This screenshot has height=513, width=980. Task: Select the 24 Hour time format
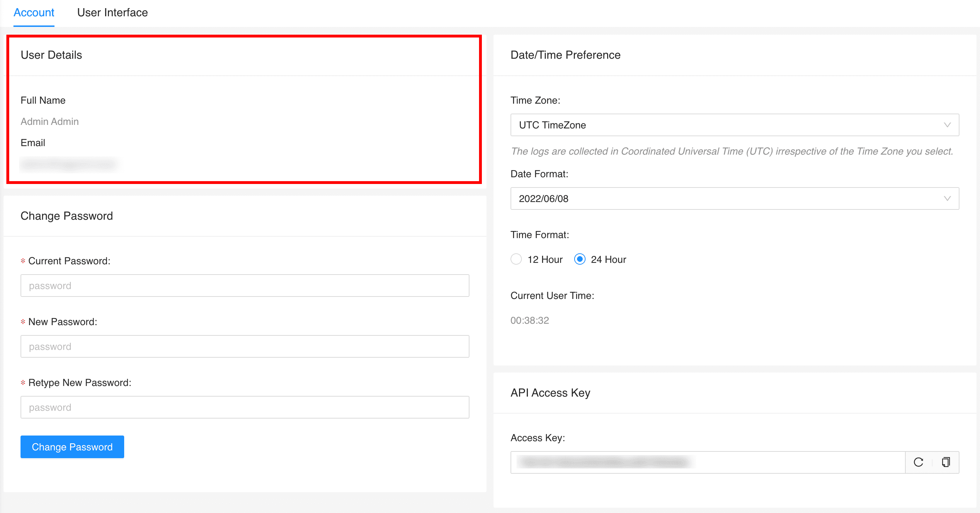click(580, 259)
